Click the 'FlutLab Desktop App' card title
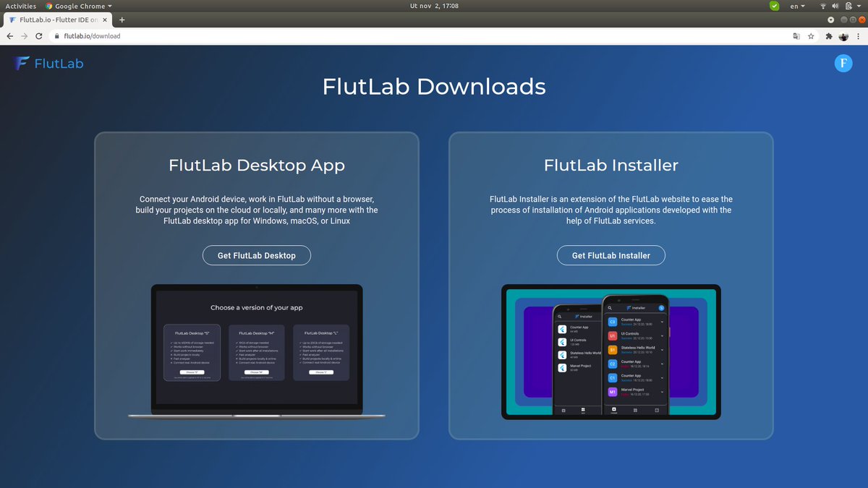The height and width of the screenshot is (488, 868). click(257, 165)
